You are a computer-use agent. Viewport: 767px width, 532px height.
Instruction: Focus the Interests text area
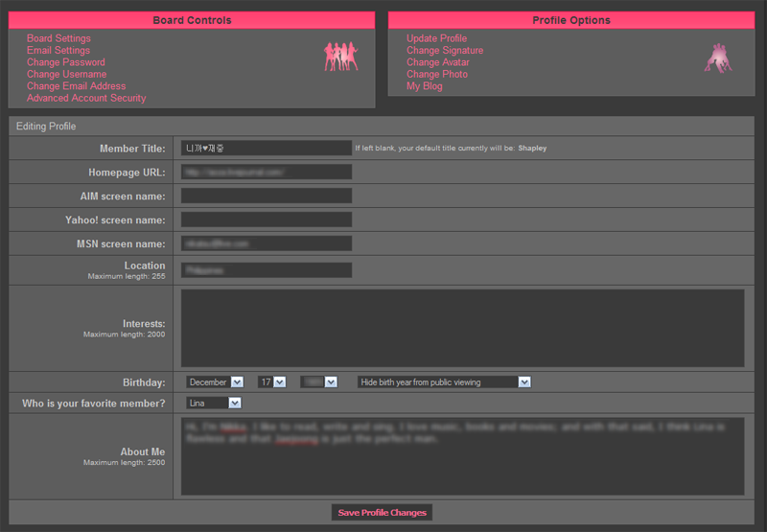(x=462, y=328)
